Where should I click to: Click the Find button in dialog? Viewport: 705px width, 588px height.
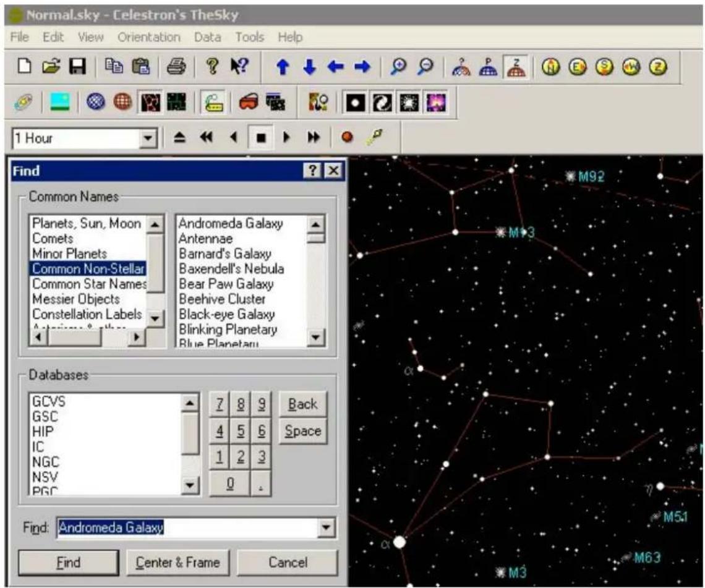point(69,563)
